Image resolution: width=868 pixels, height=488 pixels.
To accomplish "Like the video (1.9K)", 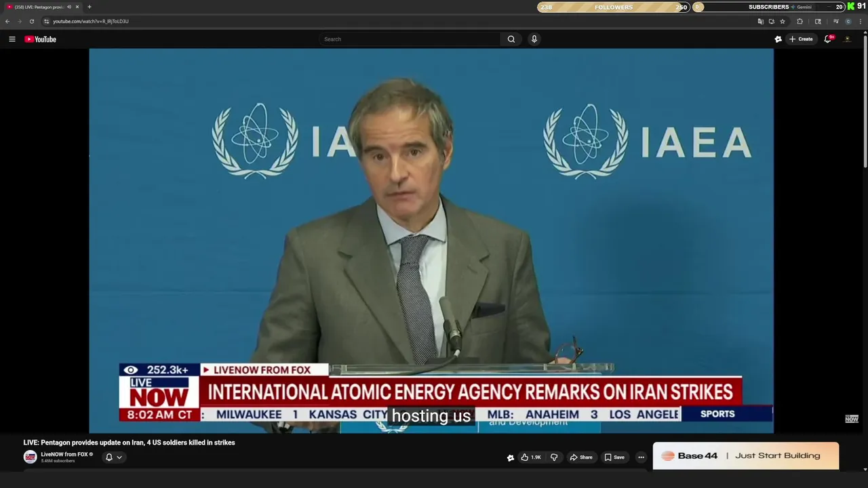I will 531,457.
